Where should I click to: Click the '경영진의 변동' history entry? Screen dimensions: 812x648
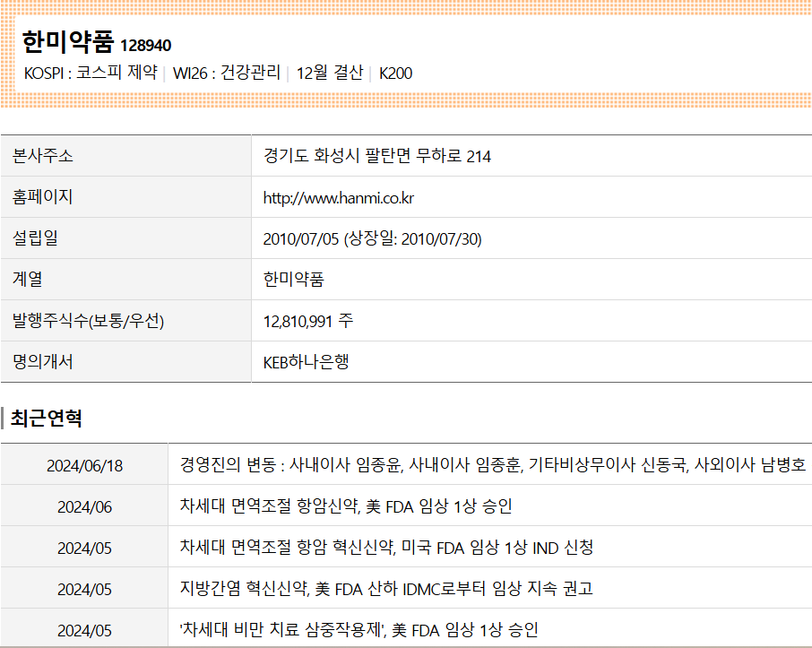pos(492,464)
